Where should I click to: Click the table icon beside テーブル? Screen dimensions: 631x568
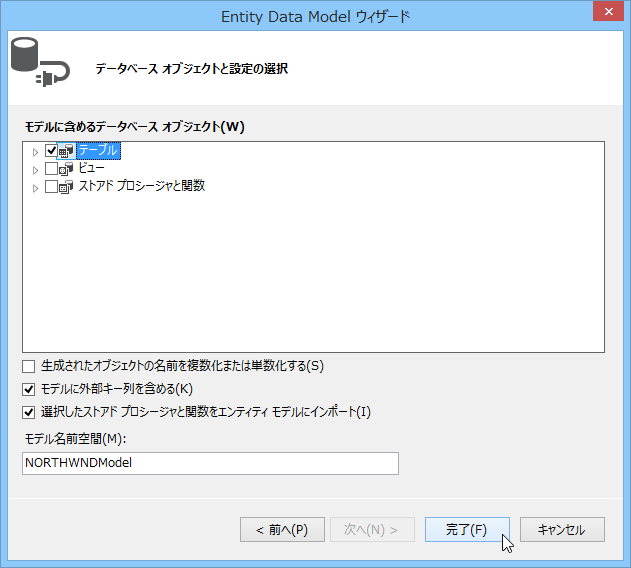pos(67,152)
